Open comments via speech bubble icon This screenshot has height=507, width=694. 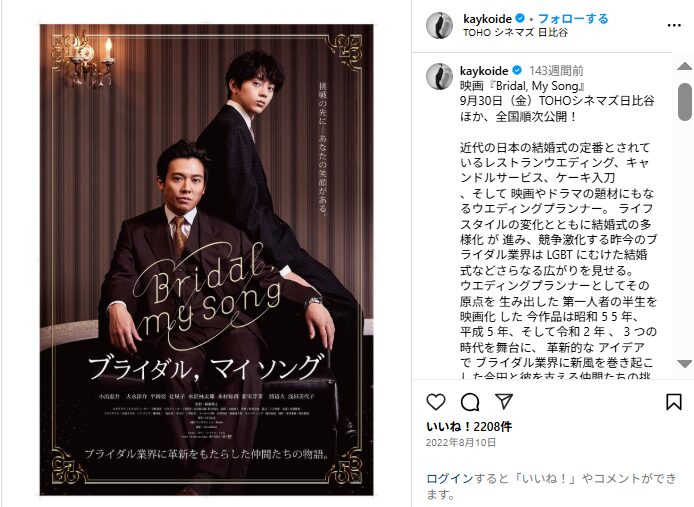(470, 402)
